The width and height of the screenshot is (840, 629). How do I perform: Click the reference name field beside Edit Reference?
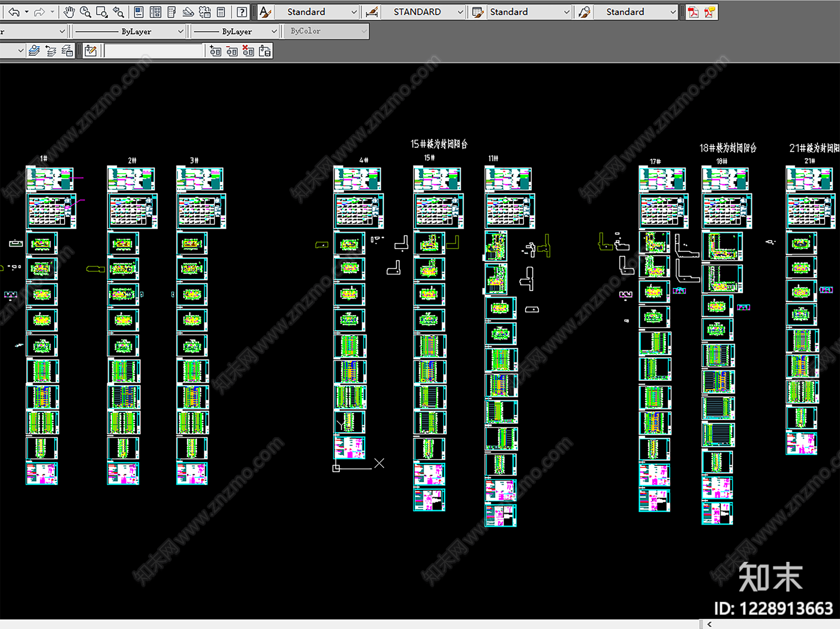tap(153, 51)
